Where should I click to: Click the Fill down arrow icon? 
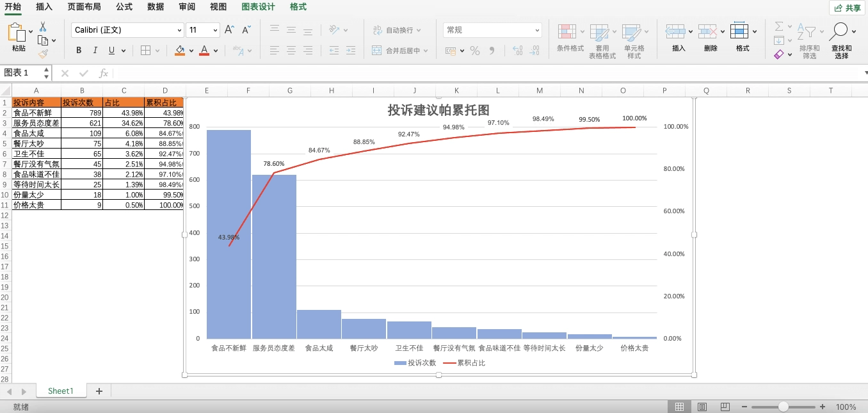(x=779, y=40)
